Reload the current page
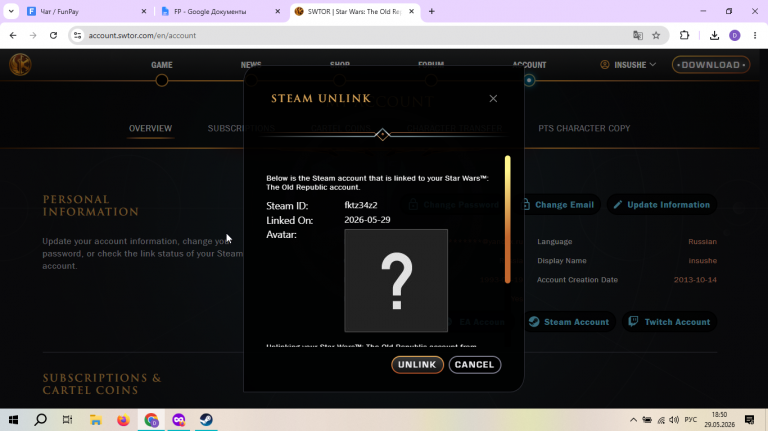 tap(53, 35)
